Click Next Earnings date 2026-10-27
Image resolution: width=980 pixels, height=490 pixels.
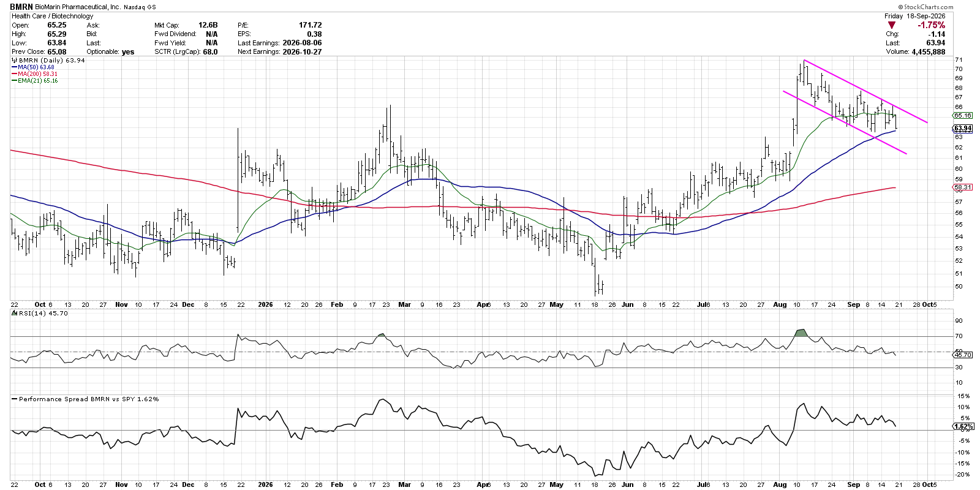302,52
